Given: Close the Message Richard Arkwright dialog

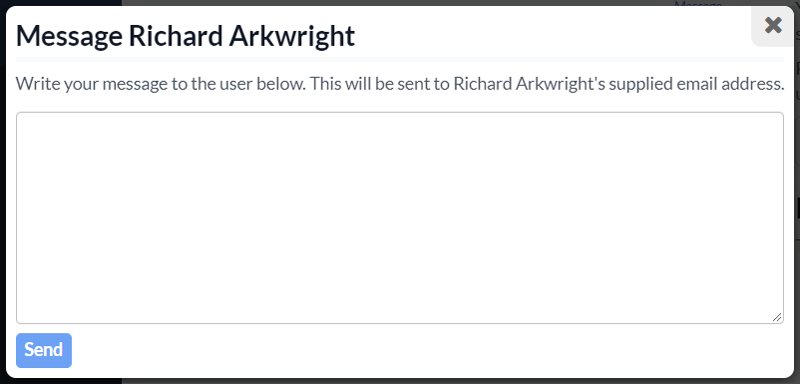Looking at the screenshot, I should click(773, 25).
